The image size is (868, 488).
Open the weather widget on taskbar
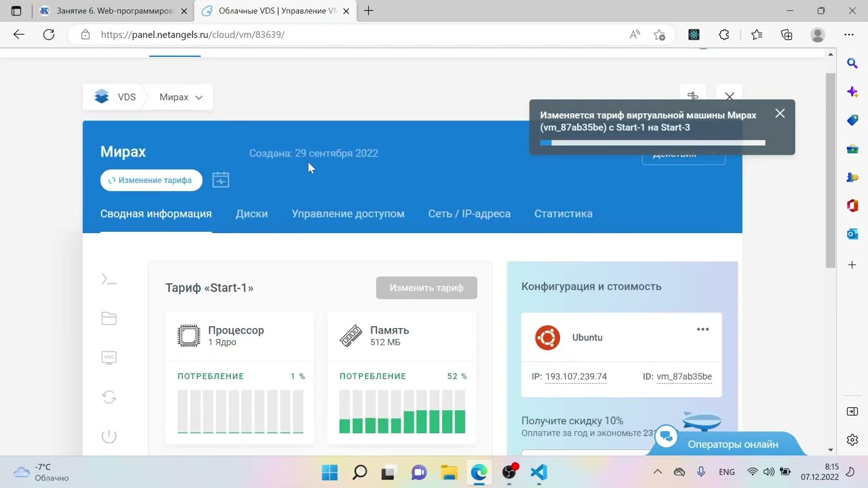42,472
